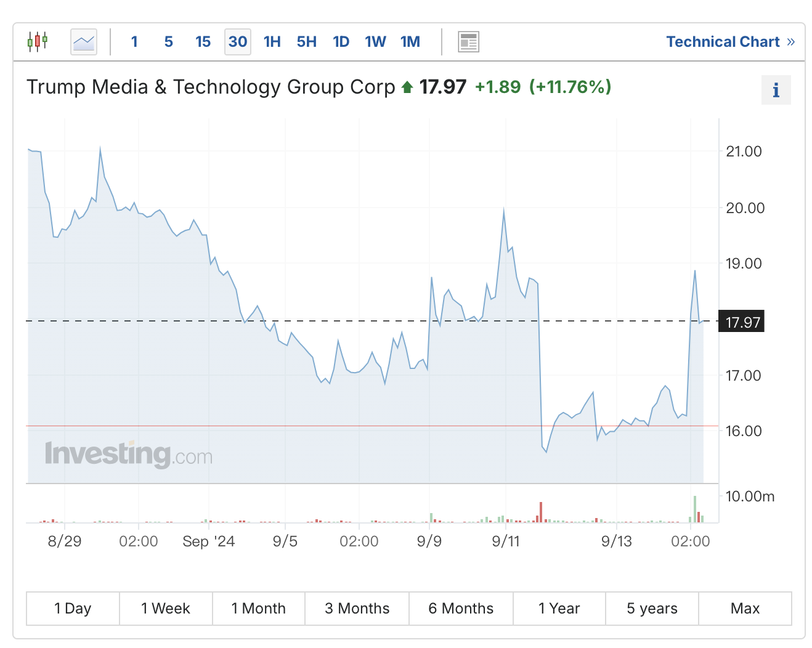
Task: Click the 9/13 date label
Action: (617, 541)
